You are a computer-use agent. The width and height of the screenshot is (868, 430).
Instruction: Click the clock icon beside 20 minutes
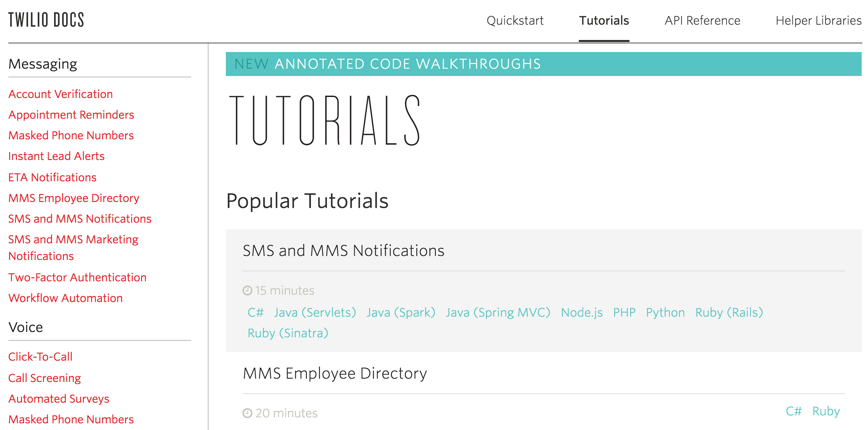tap(247, 413)
